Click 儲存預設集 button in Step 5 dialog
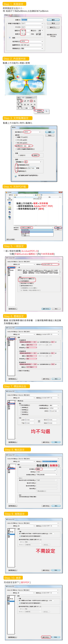The image size is (68, 644). pyautogui.click(x=13, y=309)
